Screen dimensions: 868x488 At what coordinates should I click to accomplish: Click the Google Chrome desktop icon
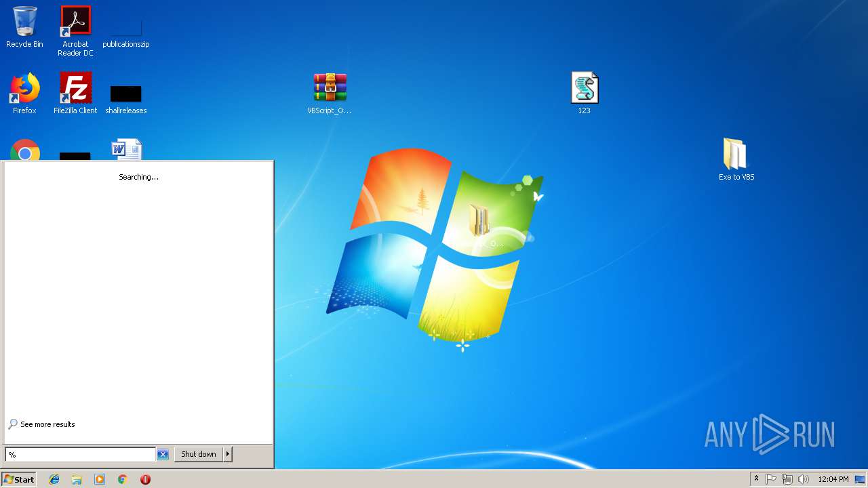coord(25,150)
